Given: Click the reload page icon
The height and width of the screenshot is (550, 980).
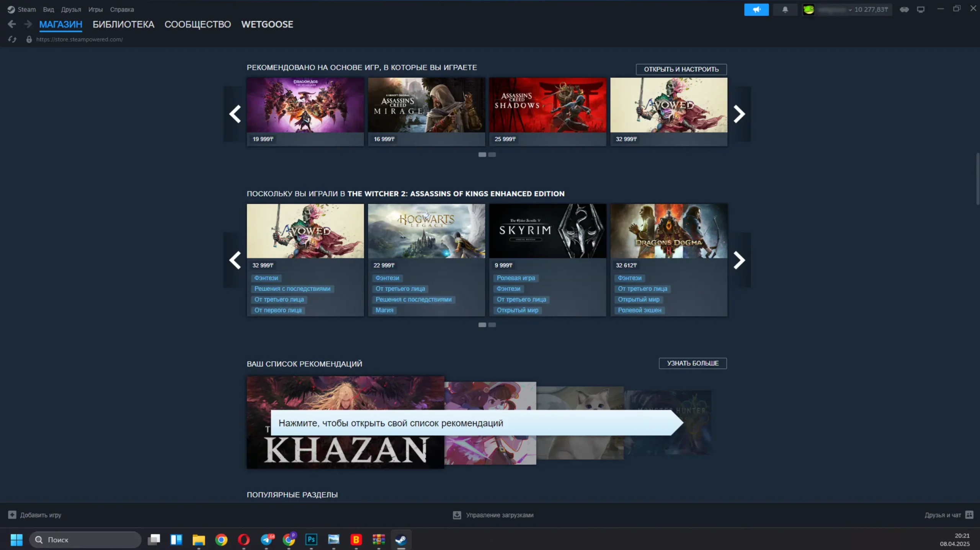Looking at the screenshot, I should point(12,39).
